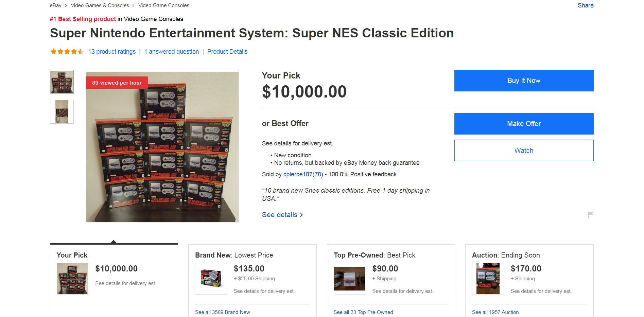
Task: Open seller cpierce187 profile
Action: [298, 174]
